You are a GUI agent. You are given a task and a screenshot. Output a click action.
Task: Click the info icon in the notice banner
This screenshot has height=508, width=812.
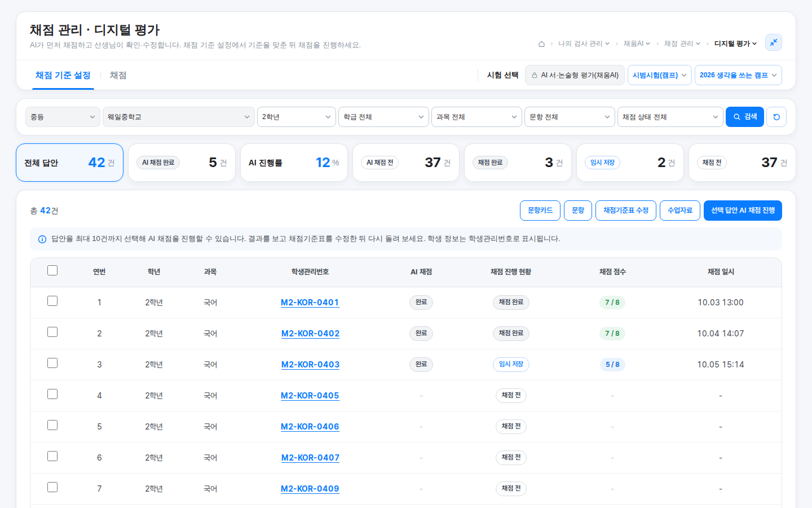(x=42, y=239)
